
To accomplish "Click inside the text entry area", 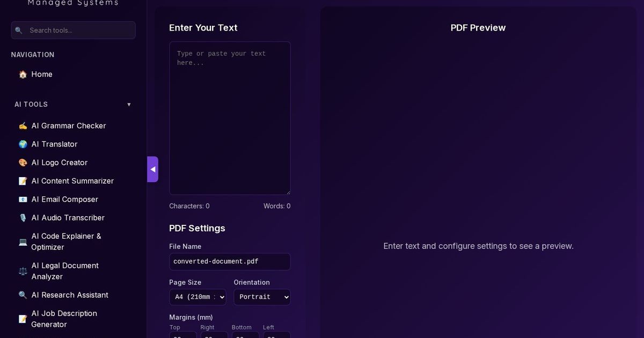I will point(230,117).
